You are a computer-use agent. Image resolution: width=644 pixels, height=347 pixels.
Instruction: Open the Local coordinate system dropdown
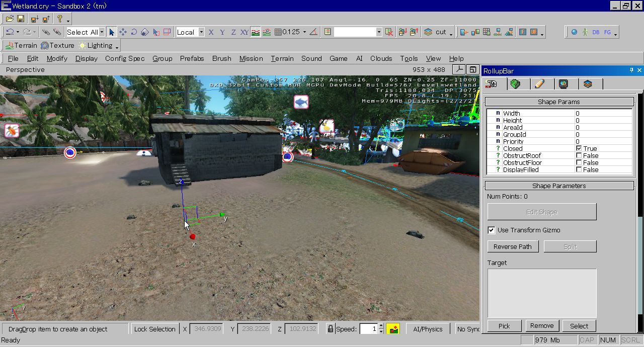tap(201, 32)
